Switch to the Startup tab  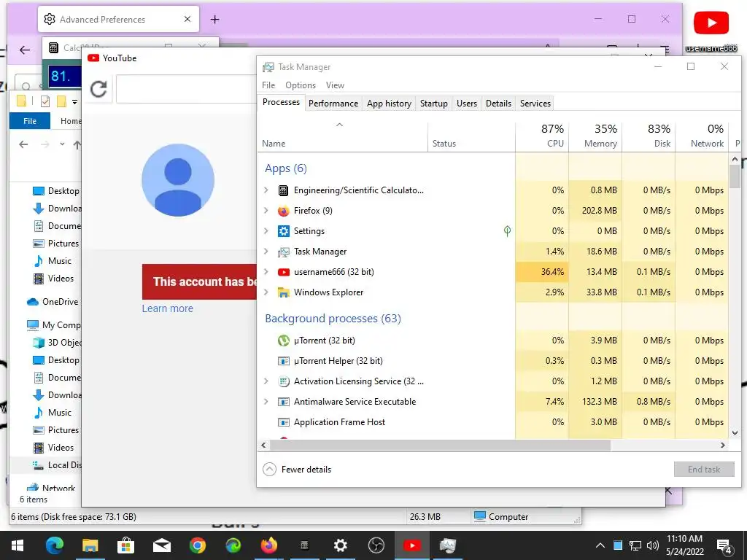point(433,104)
